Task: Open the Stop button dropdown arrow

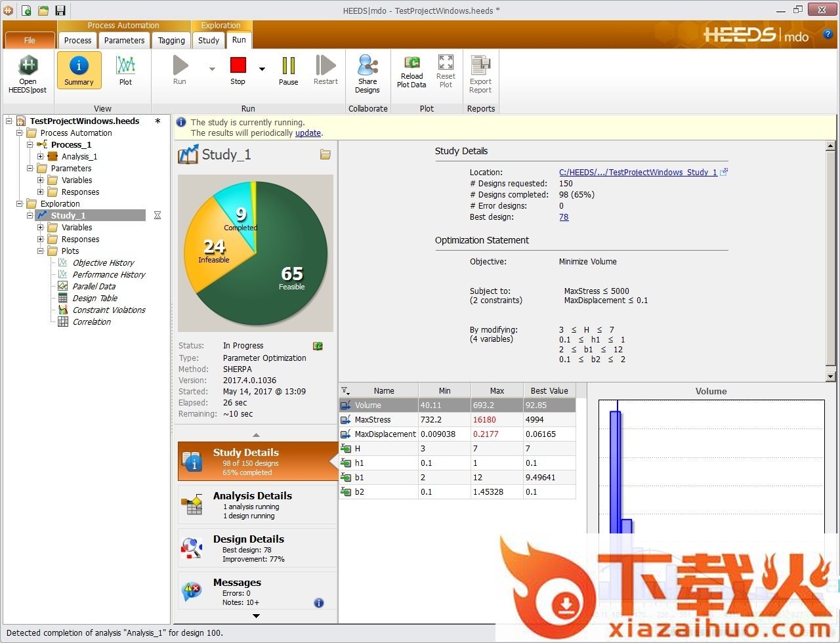Action: point(262,69)
